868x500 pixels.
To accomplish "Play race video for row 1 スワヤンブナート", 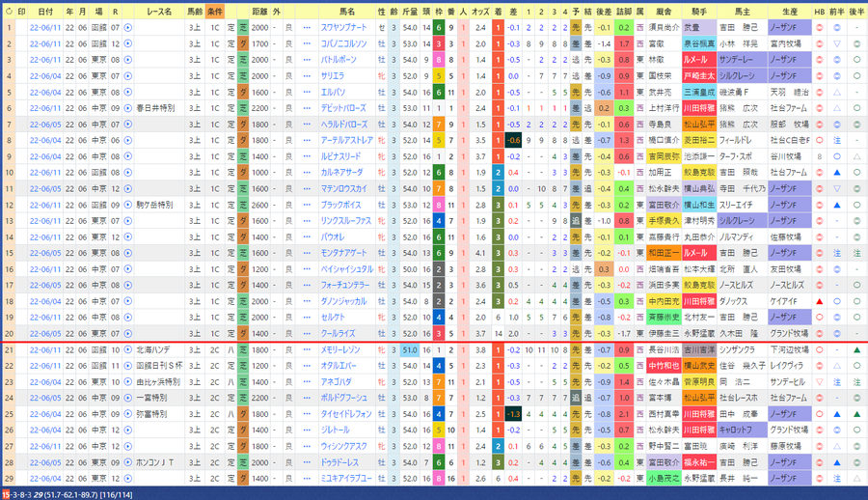I will click(128, 27).
